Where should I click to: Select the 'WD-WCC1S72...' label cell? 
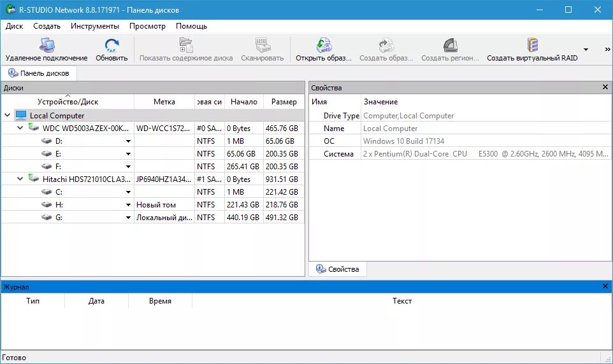(164, 128)
